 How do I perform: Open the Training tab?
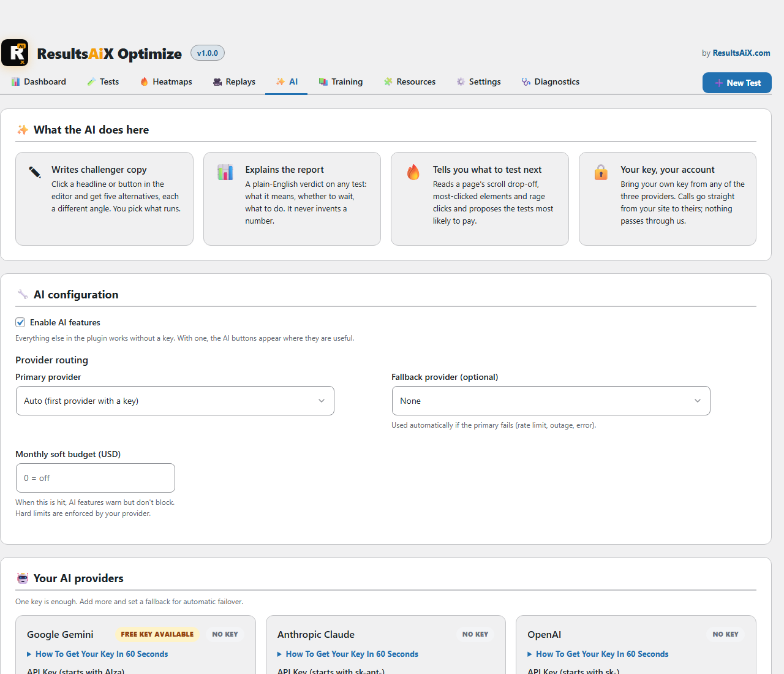click(341, 81)
